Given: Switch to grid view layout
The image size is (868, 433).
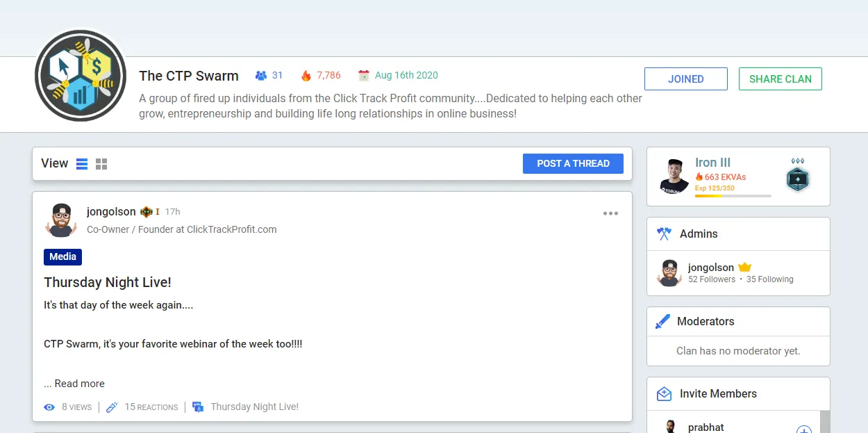Looking at the screenshot, I should (101, 164).
